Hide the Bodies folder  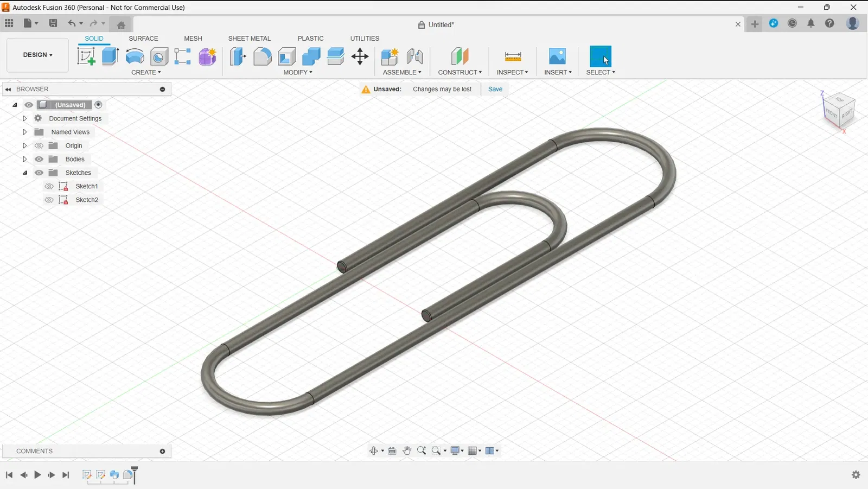39,159
